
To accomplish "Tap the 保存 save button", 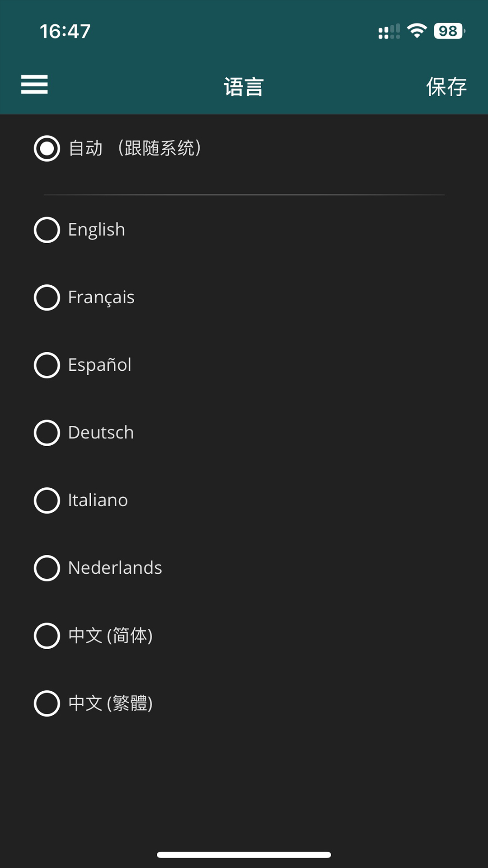I will (446, 86).
